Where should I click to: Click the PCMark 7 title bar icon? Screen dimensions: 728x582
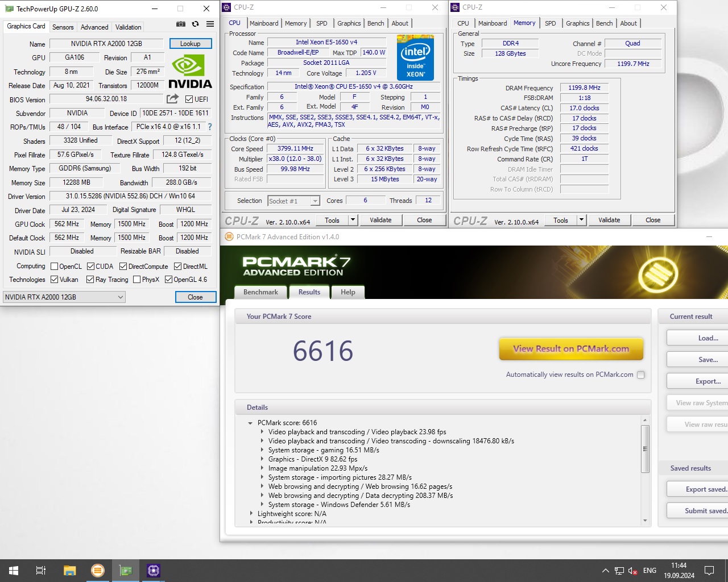click(229, 237)
